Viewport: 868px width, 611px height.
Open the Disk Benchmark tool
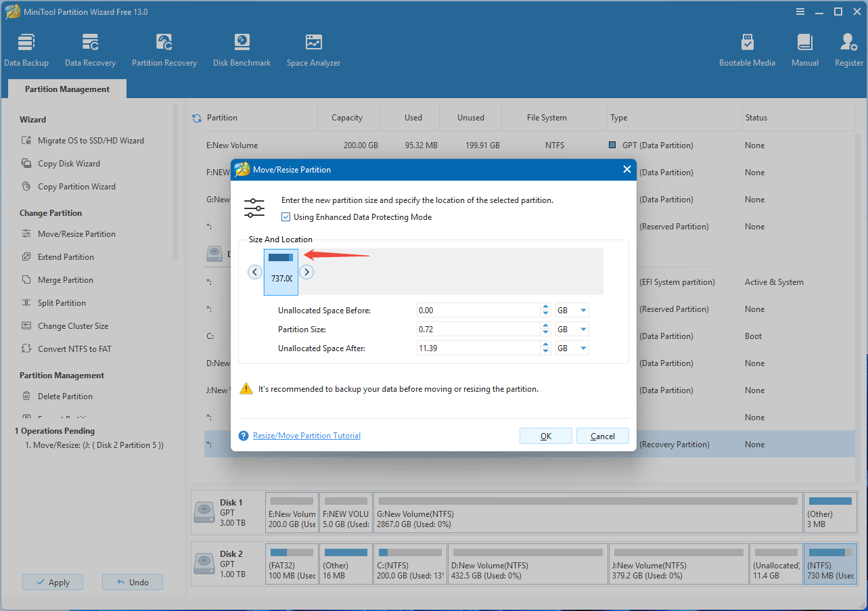click(242, 49)
